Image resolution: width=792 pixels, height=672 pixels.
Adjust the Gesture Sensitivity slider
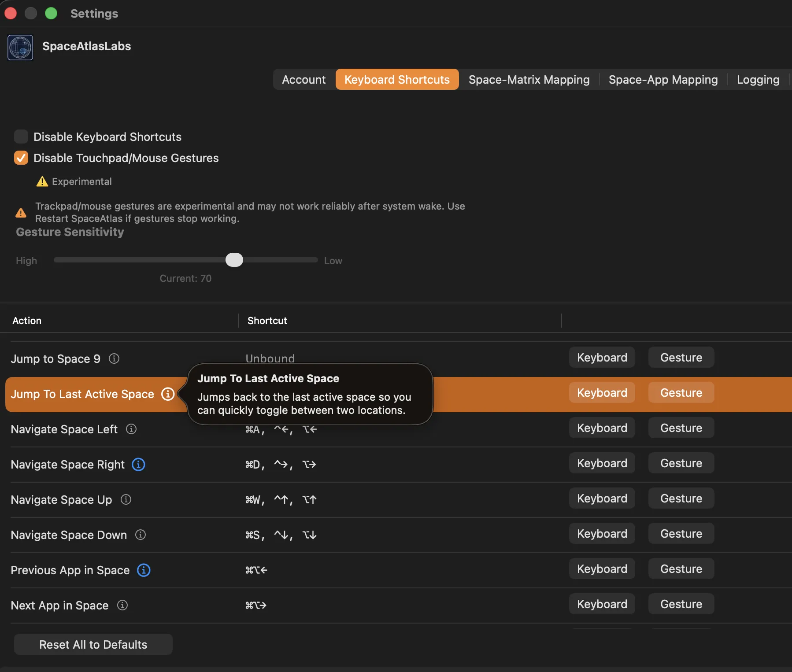click(x=234, y=260)
